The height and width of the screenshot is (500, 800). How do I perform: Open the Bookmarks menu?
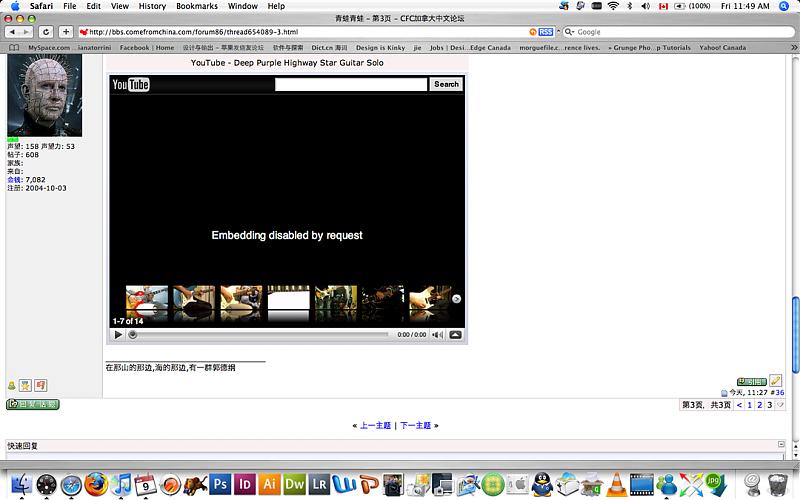pyautogui.click(x=197, y=6)
